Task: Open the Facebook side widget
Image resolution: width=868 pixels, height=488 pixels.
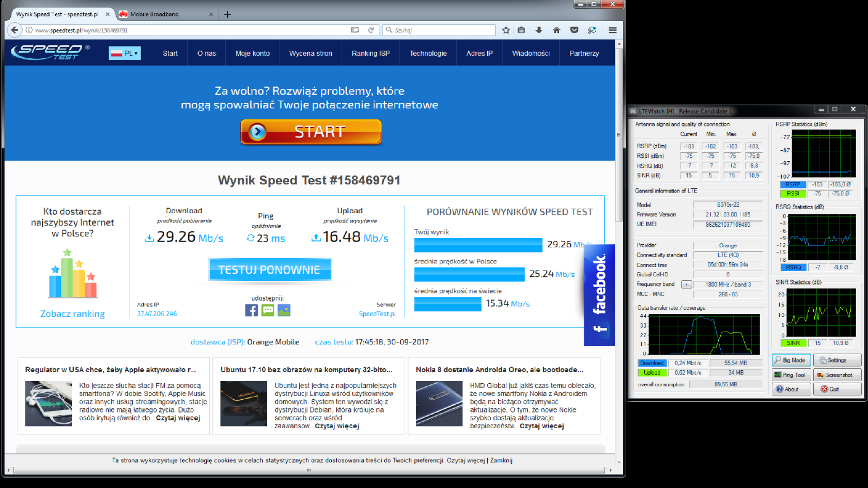Action: tap(599, 294)
